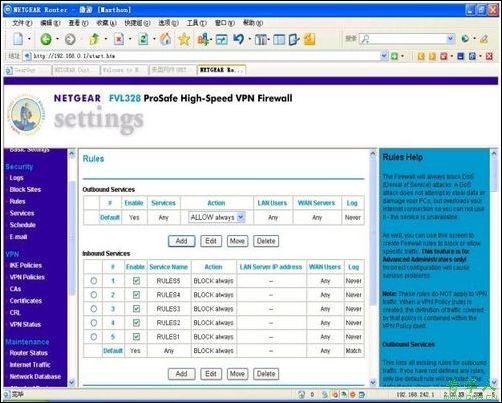
Task: Uncheck Enable checkbox for RULES4
Action: point(136,295)
